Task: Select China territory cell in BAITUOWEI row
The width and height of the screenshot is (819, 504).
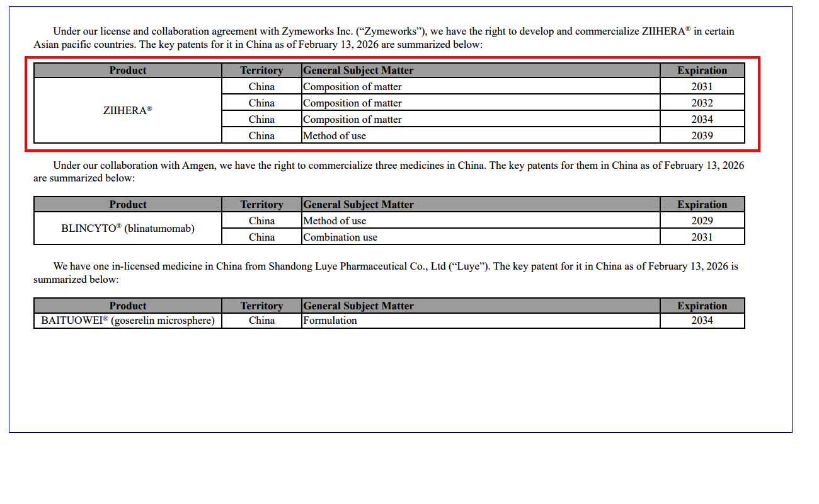Action: tap(261, 321)
